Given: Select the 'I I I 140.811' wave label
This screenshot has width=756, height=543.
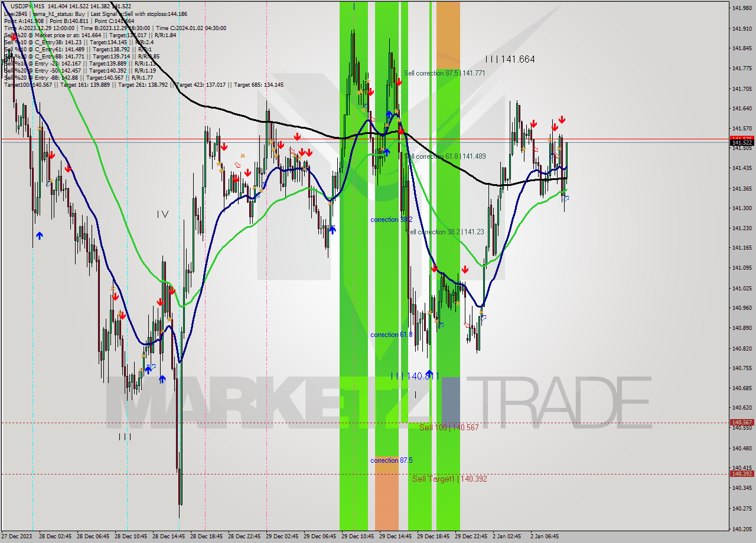Looking at the screenshot, I should point(416,375).
